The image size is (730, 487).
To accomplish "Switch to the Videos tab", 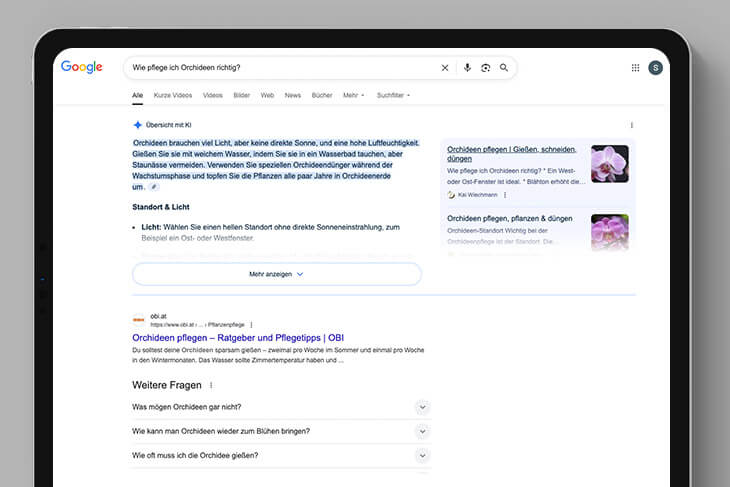I will click(x=212, y=95).
